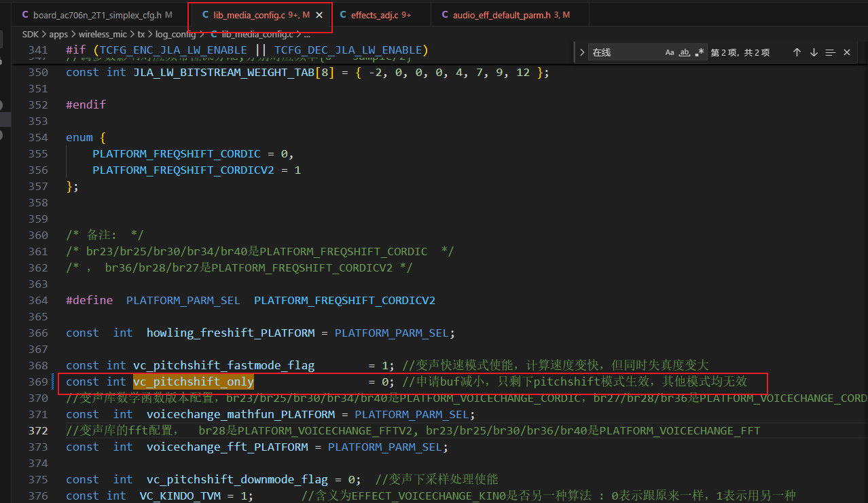The height and width of the screenshot is (503, 868).
Task: Click PLATFORM_PARM_SEL on the #define line
Action: point(183,301)
